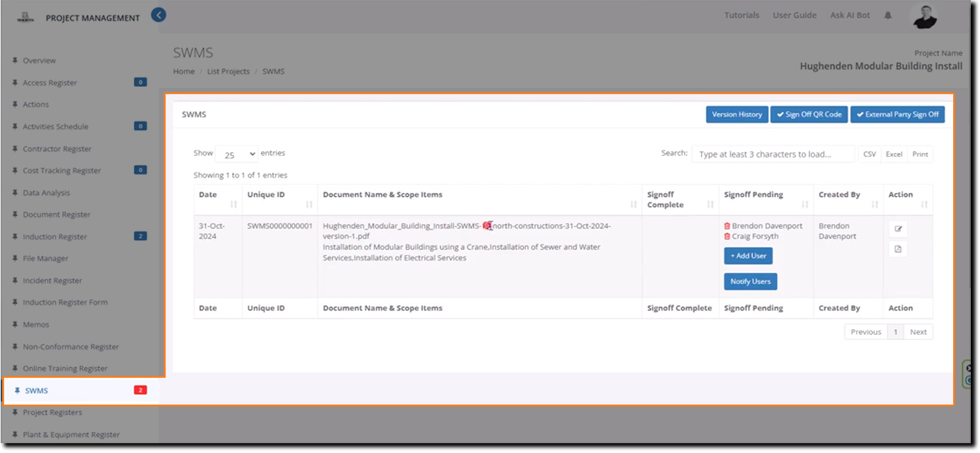Open Ask AI Bot

[850, 15]
